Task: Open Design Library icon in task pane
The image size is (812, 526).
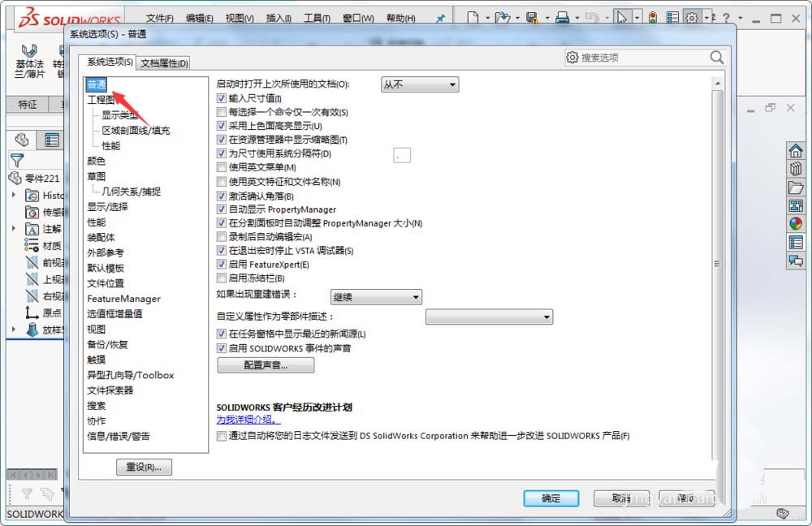Action: tap(796, 169)
